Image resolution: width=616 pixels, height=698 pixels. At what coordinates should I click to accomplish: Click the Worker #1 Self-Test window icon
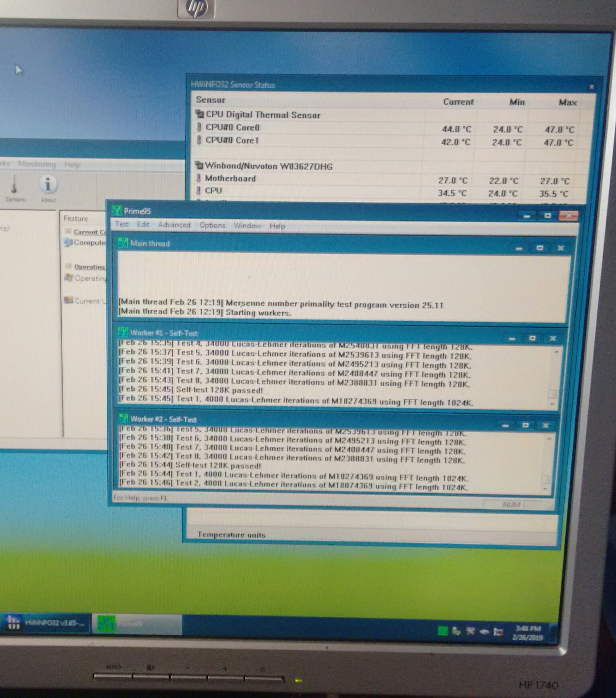click(x=123, y=333)
